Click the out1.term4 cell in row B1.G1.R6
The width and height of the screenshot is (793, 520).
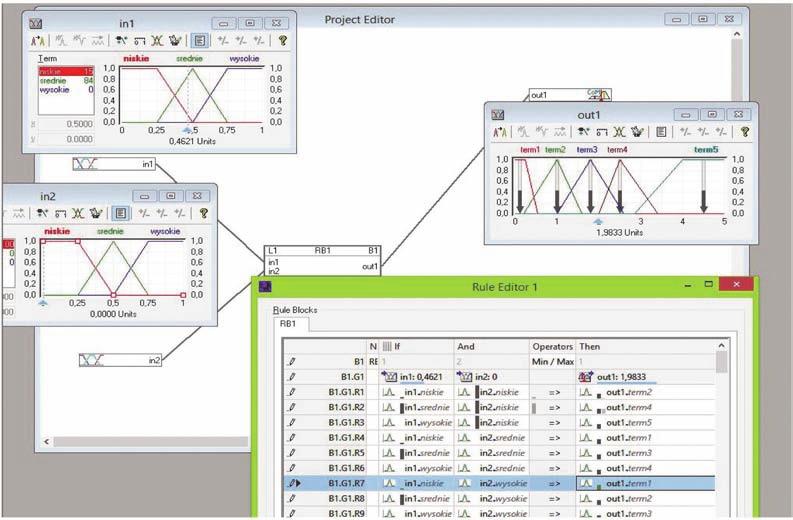[646, 468]
